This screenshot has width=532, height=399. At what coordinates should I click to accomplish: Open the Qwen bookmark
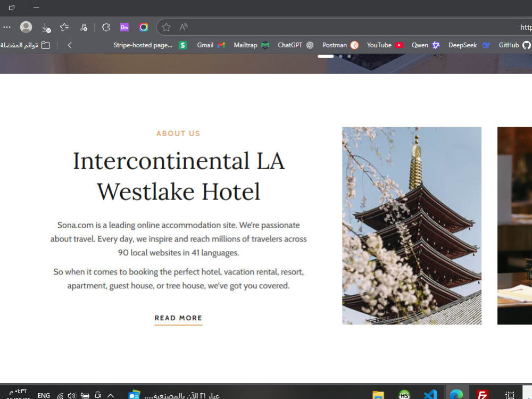point(426,45)
